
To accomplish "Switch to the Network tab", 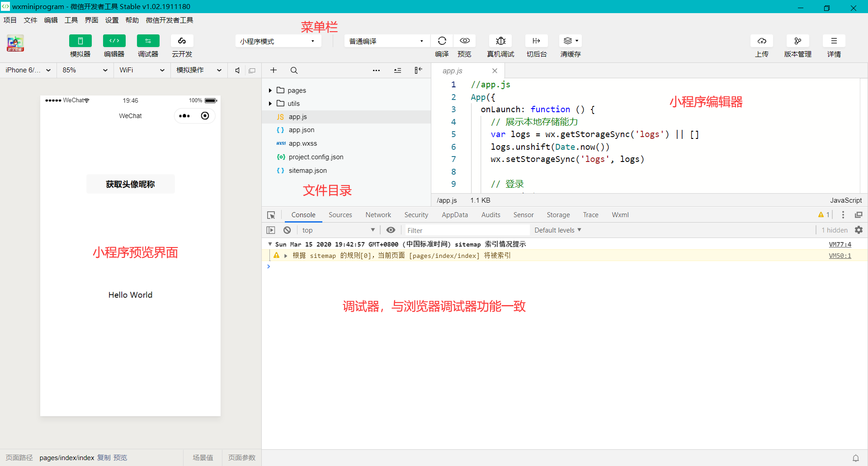I will click(x=378, y=215).
